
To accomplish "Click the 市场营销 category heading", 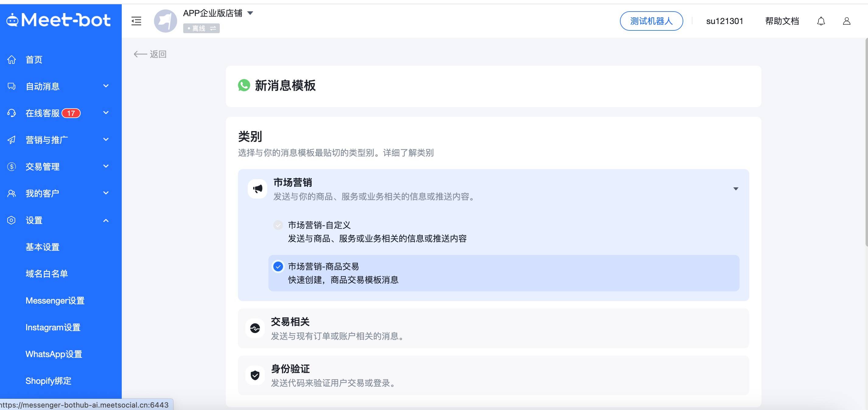I will pos(293,182).
